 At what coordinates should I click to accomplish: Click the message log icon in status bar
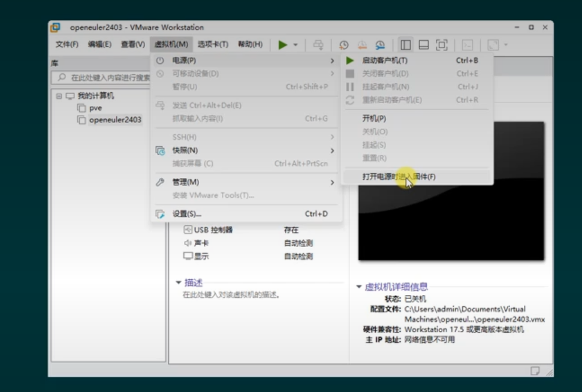pos(535,371)
